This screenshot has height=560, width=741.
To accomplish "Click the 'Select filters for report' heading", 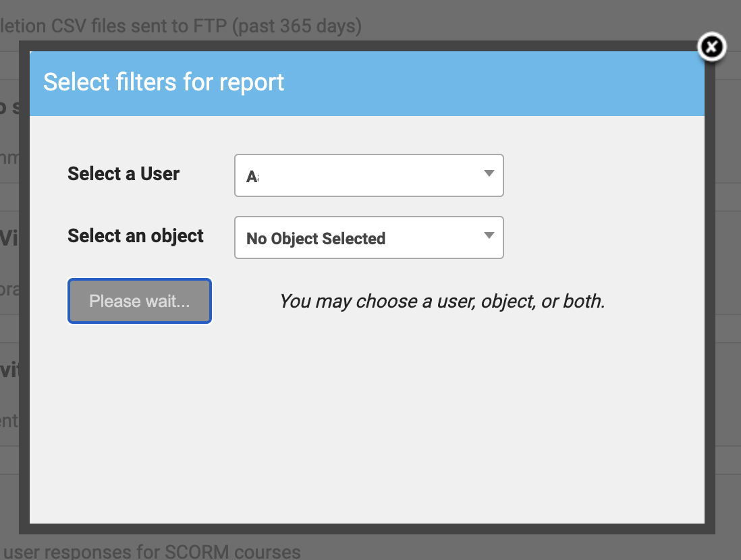I will pos(163,82).
